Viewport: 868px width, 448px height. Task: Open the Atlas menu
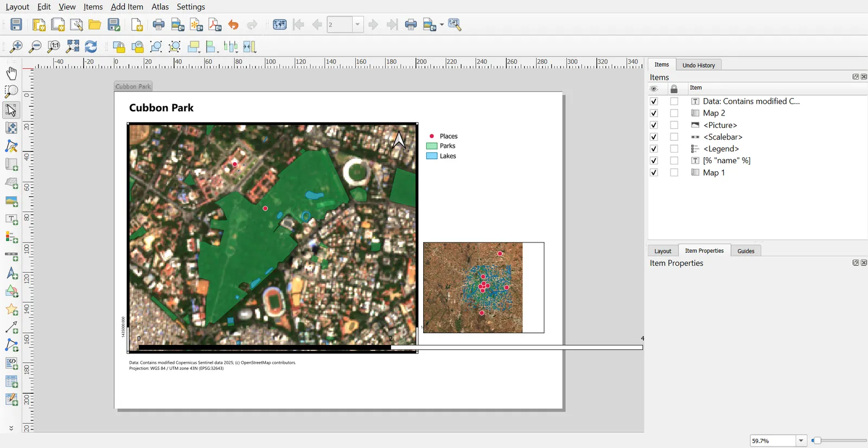pos(160,7)
